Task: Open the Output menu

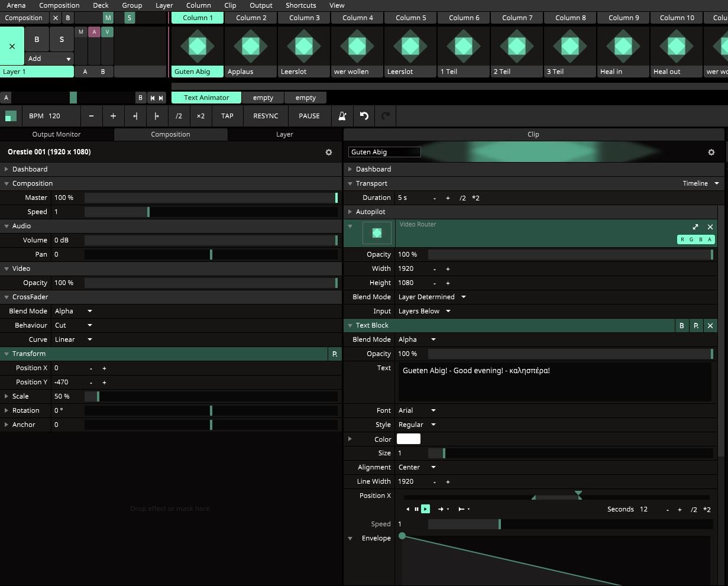Action: [261, 5]
